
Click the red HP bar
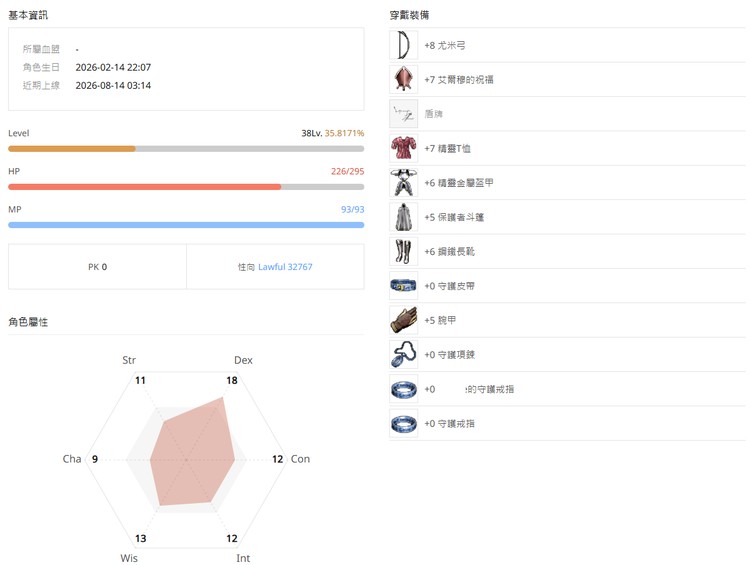point(186,187)
